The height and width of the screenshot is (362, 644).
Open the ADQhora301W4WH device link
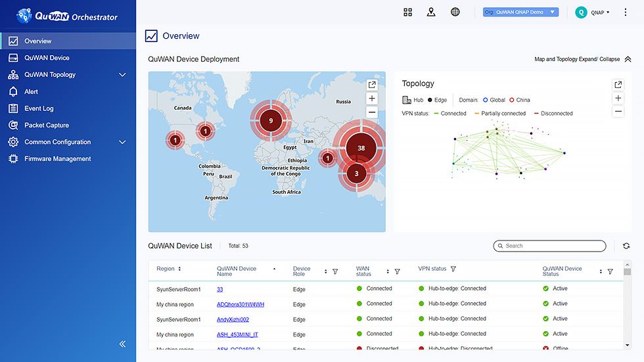click(x=241, y=304)
